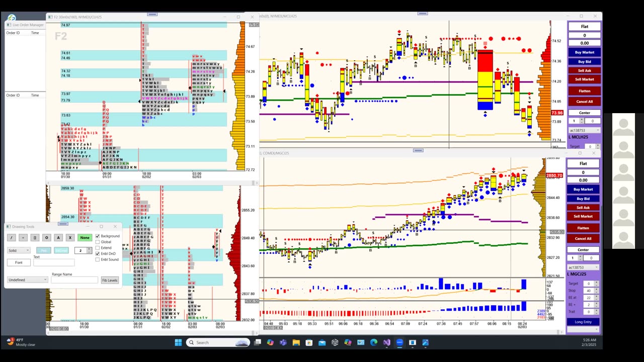Click the Copilot icon in the taskbar
The image size is (644, 362).
click(x=270, y=342)
